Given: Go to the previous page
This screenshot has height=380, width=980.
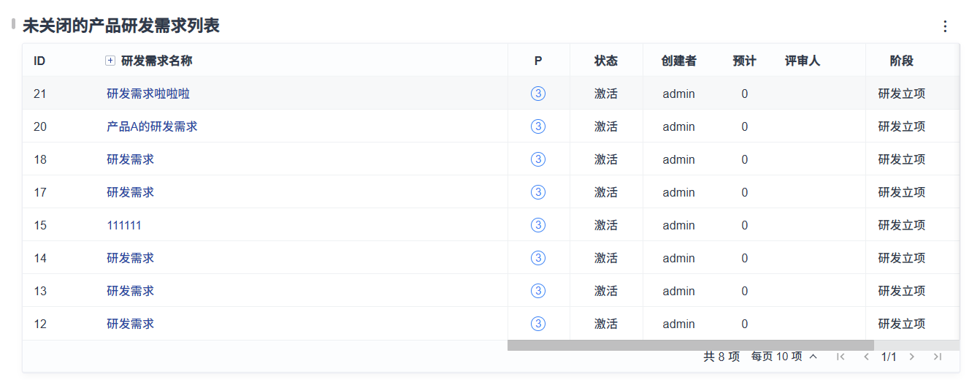Looking at the screenshot, I should (x=866, y=357).
